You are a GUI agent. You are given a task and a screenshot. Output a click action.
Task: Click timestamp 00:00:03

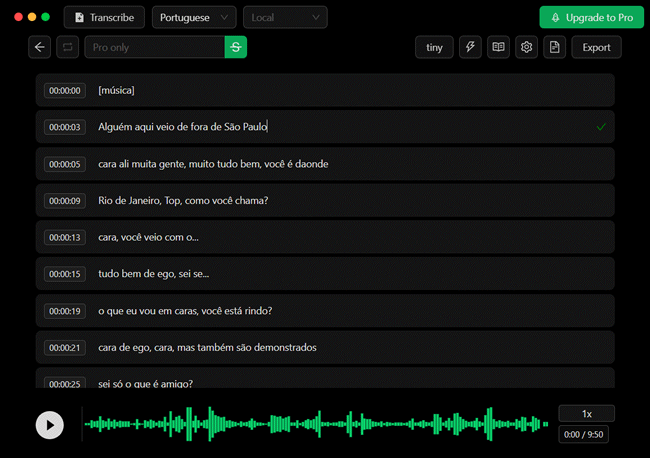point(65,127)
